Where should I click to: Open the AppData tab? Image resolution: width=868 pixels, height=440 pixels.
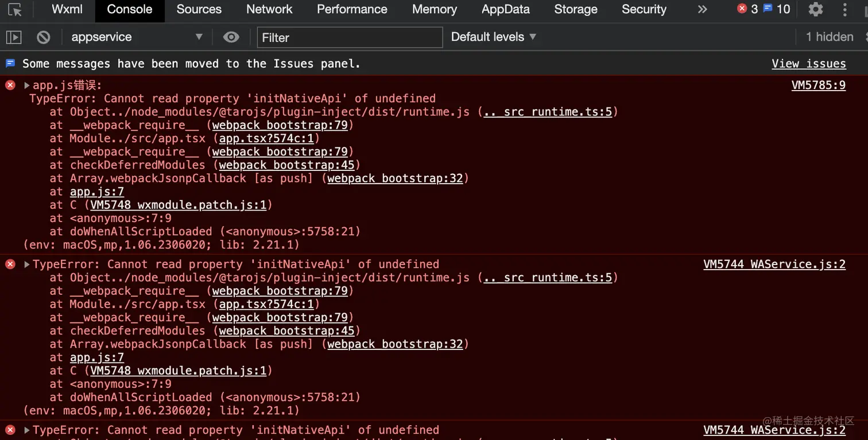506,9
